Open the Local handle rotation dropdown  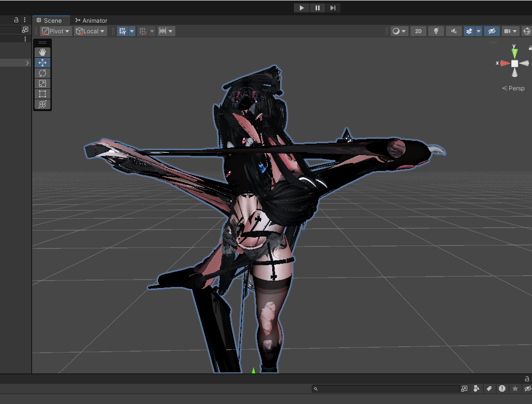90,31
